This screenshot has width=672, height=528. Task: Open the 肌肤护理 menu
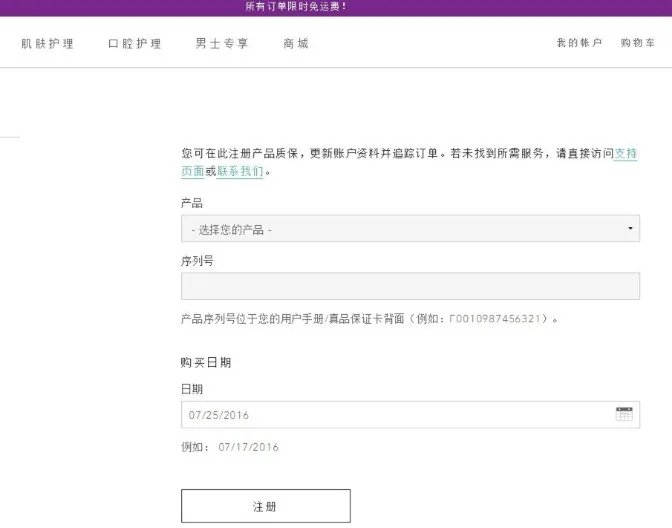(48, 43)
